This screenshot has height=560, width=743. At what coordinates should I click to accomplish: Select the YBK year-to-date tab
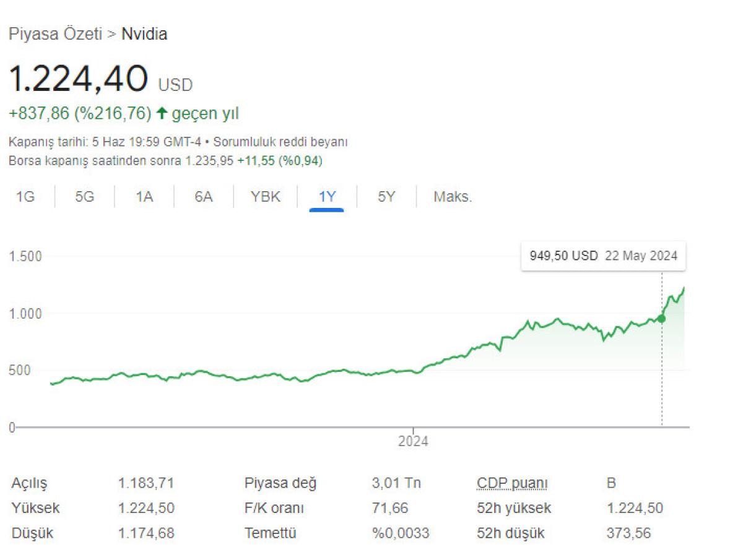coord(266,197)
